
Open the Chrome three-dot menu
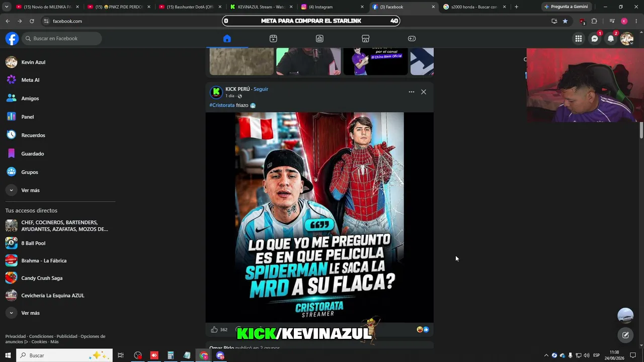click(x=636, y=21)
